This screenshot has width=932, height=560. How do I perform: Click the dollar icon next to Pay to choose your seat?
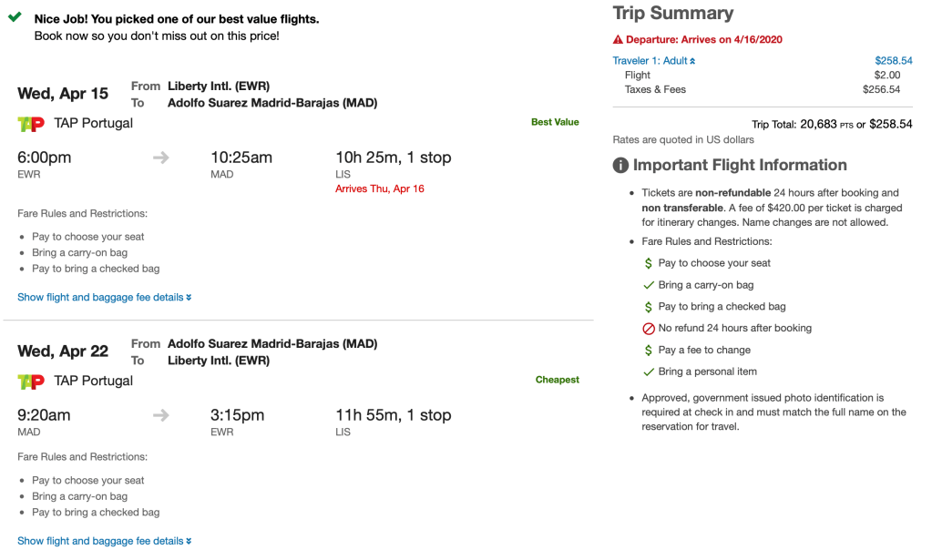[x=648, y=263]
